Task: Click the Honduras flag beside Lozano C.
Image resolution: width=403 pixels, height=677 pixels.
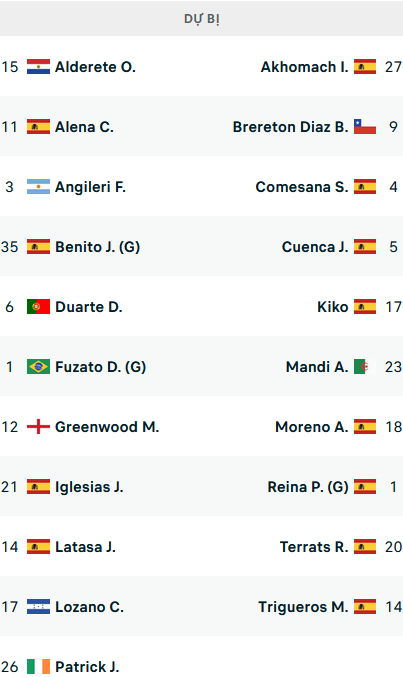Action: [38, 607]
